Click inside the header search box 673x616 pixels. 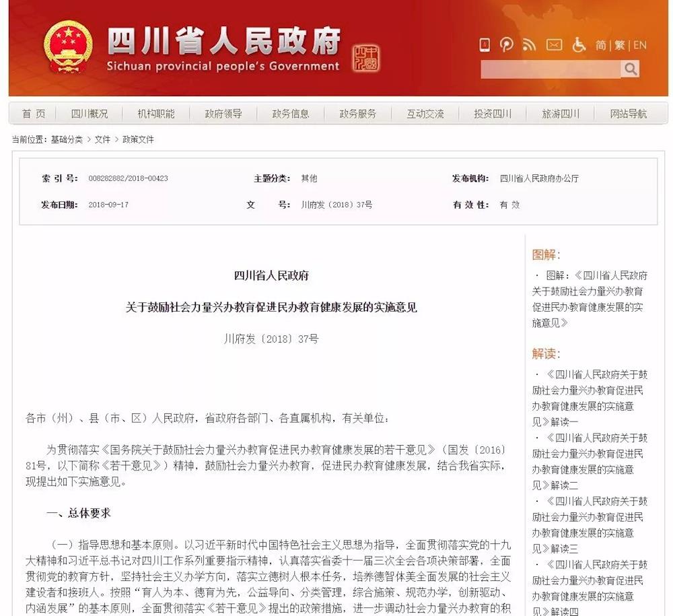pyautogui.click(x=550, y=69)
